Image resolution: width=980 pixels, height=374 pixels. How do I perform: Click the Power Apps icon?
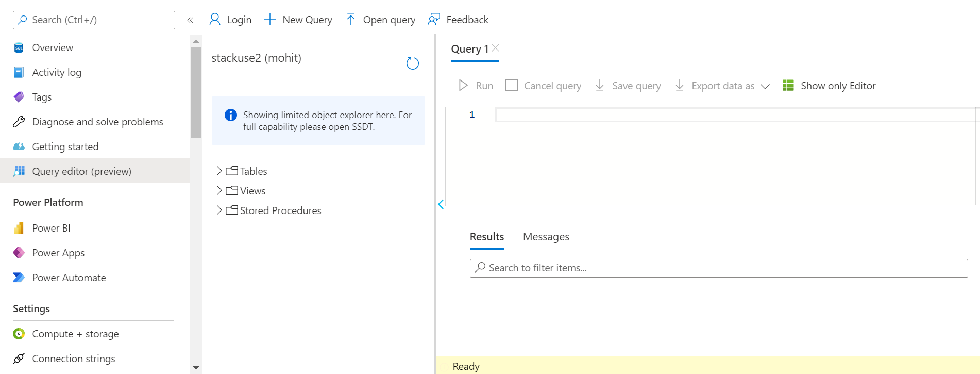tap(19, 253)
